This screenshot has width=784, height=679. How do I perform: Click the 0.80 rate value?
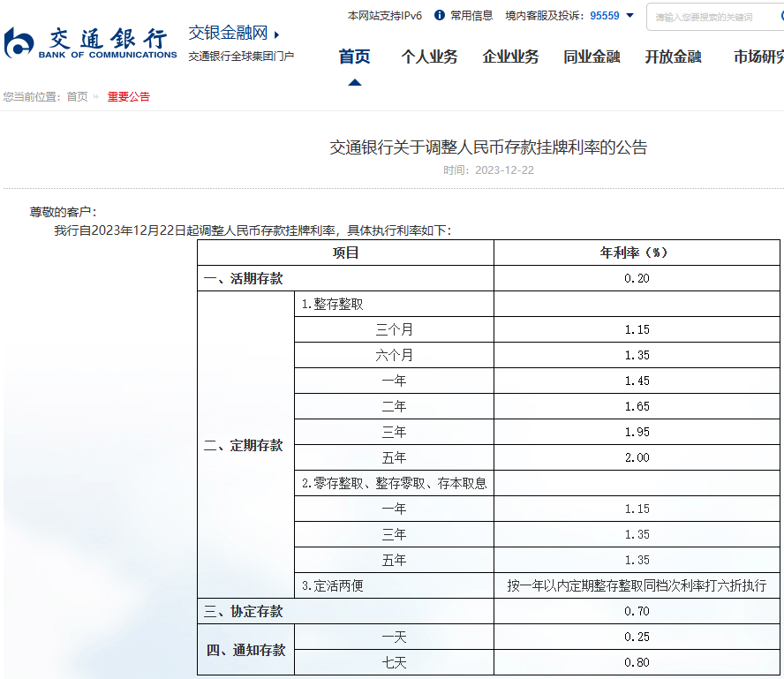click(x=637, y=662)
